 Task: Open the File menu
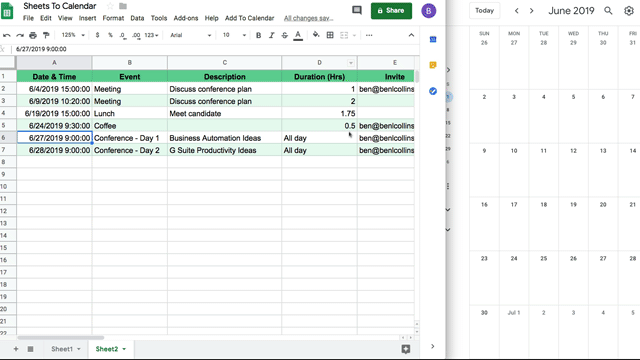28,18
